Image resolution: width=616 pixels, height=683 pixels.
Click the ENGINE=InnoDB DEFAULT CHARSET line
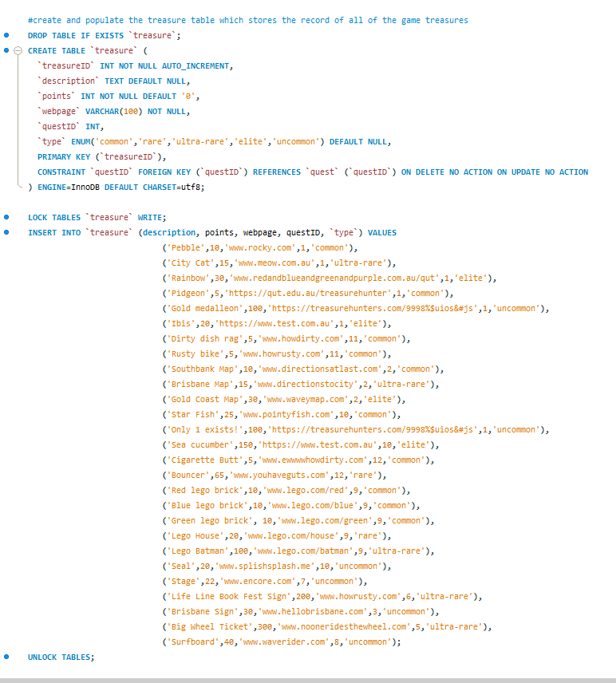pyautogui.click(x=116, y=187)
